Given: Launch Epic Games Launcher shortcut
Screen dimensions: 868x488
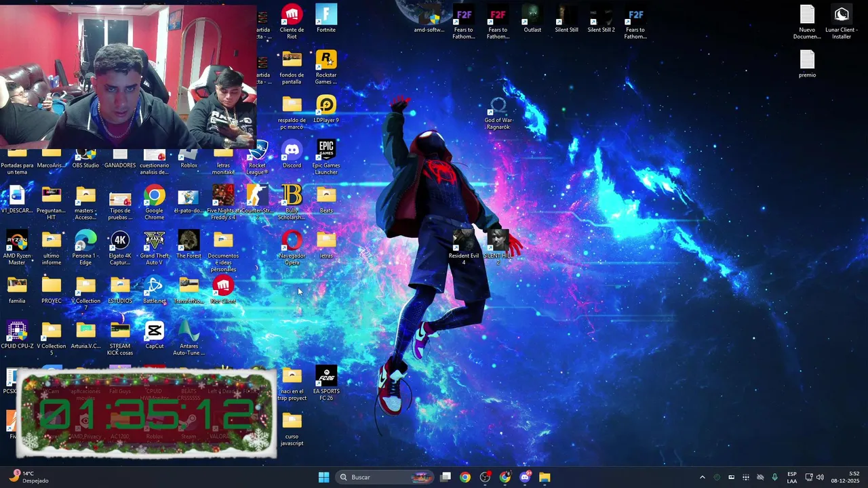Looking at the screenshot, I should [326, 157].
